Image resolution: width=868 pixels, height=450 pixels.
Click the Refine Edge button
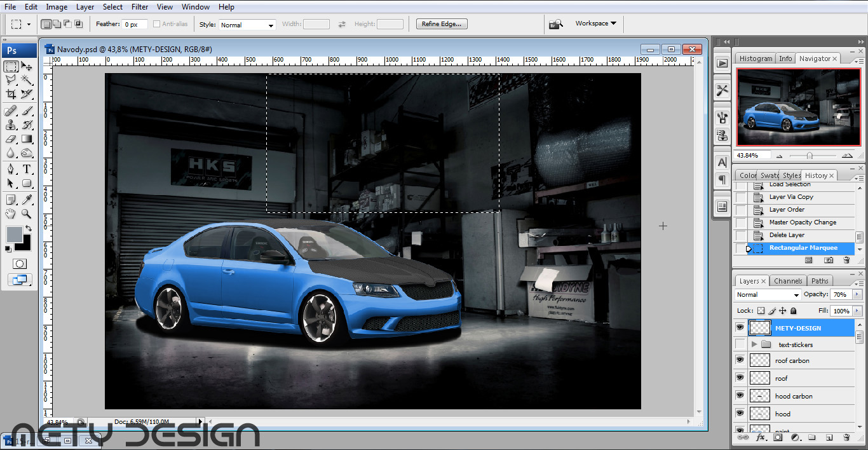(x=442, y=24)
